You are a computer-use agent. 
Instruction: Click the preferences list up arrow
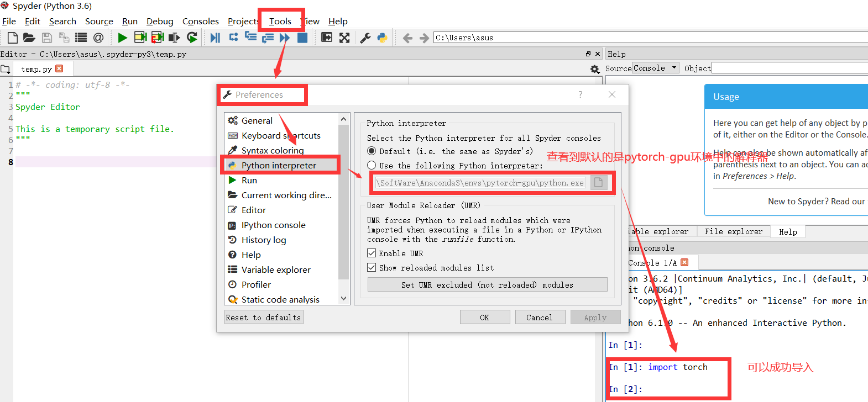(343, 119)
